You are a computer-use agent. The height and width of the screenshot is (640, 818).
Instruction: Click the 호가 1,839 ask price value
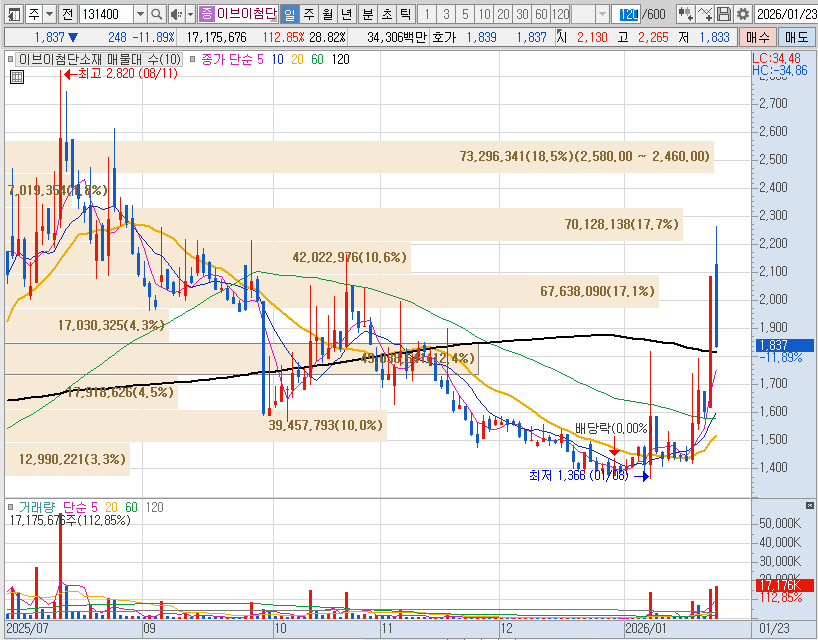[x=482, y=37]
